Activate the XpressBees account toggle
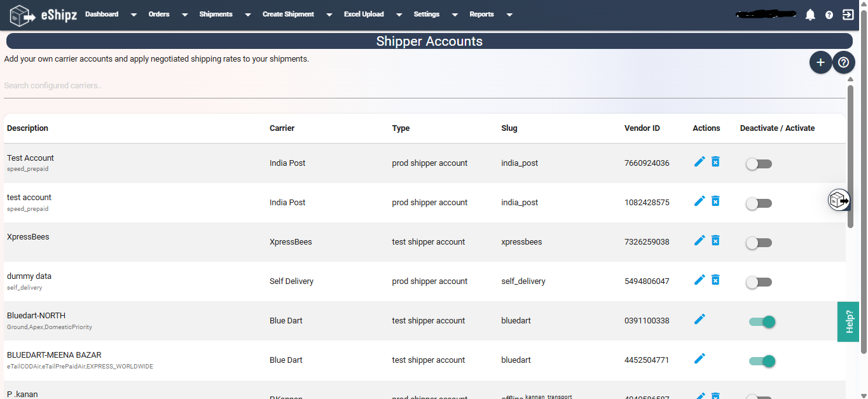Screen dimensions: 868x399 (759, 243)
